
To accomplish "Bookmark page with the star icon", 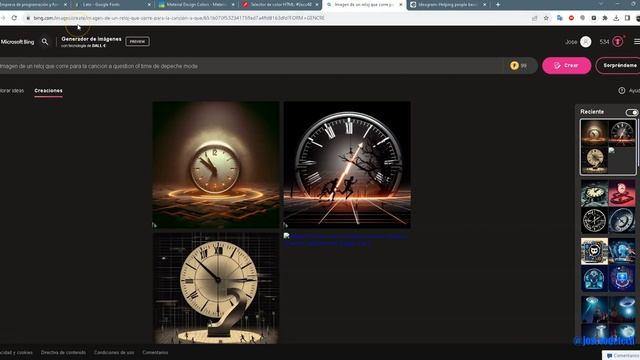I will (546, 18).
